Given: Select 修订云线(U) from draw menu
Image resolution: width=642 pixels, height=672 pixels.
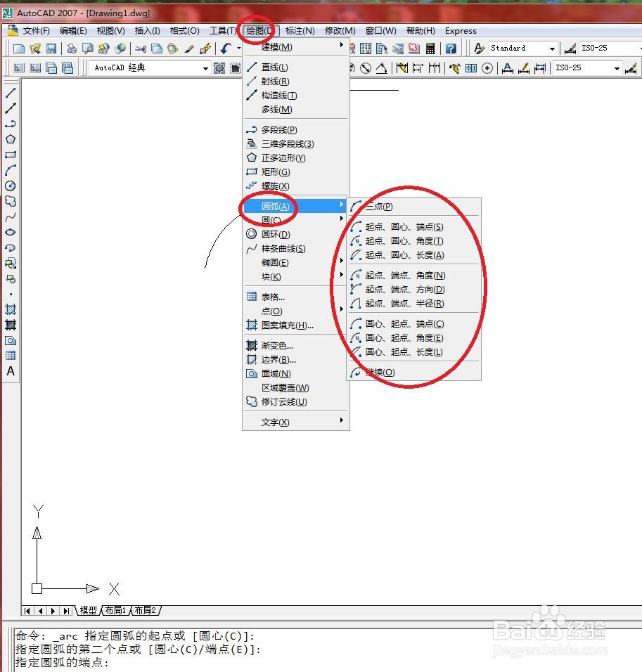Looking at the screenshot, I should coord(296,402).
